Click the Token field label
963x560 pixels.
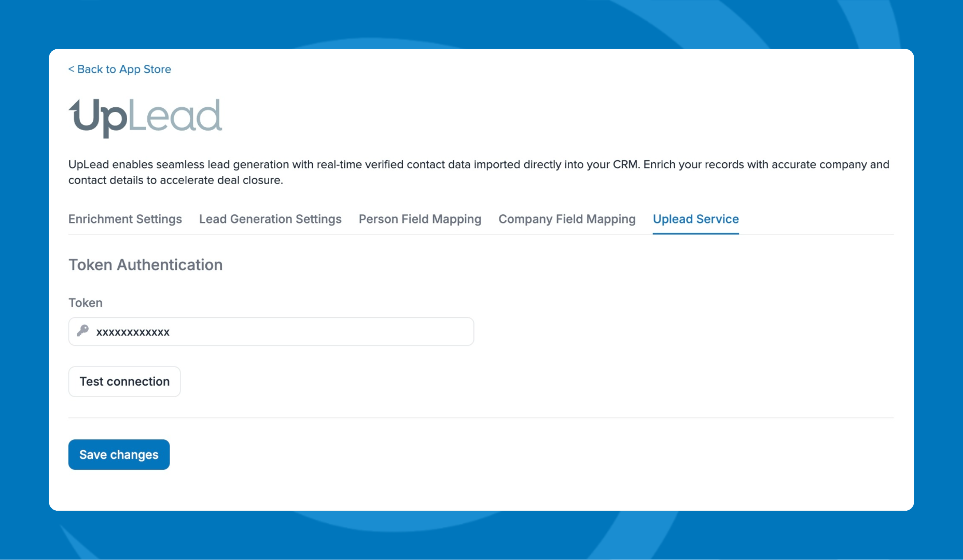click(x=86, y=303)
